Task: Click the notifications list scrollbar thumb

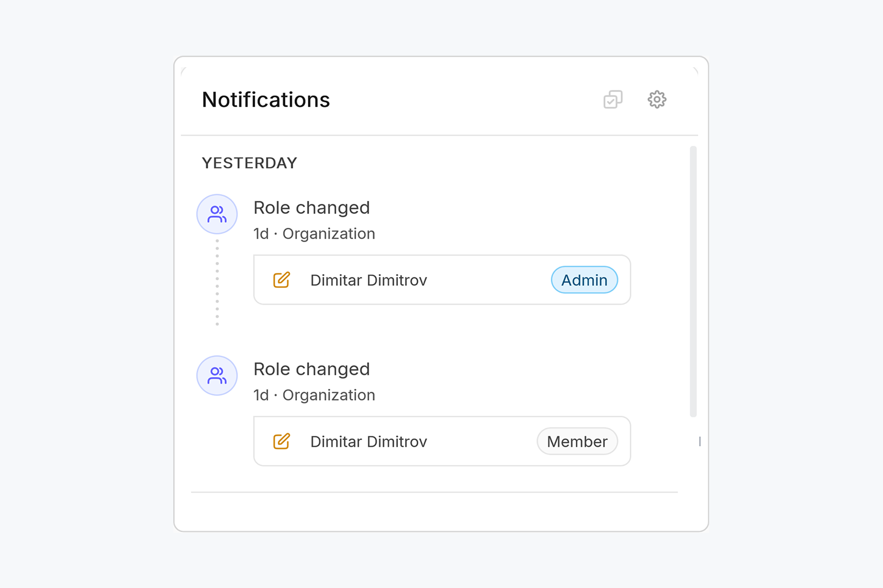Action: [x=693, y=281]
